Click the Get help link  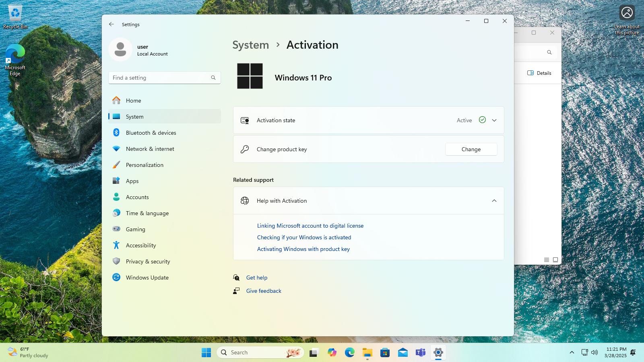pos(257,278)
